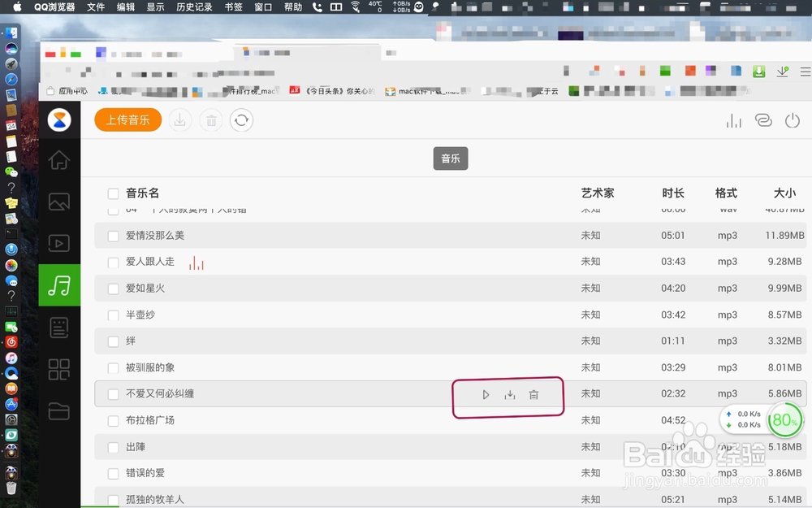
Task: Click the link chain icon at top right
Action: 763,121
